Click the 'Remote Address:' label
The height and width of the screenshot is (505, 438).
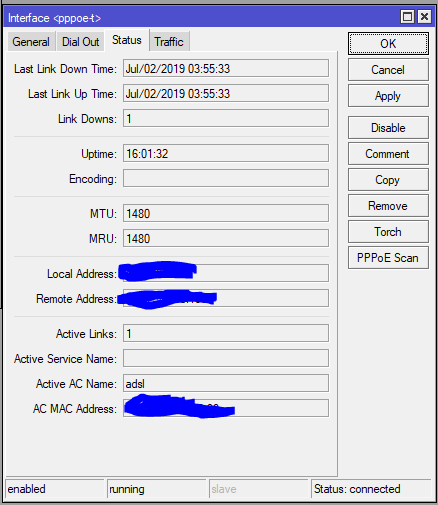[77, 299]
